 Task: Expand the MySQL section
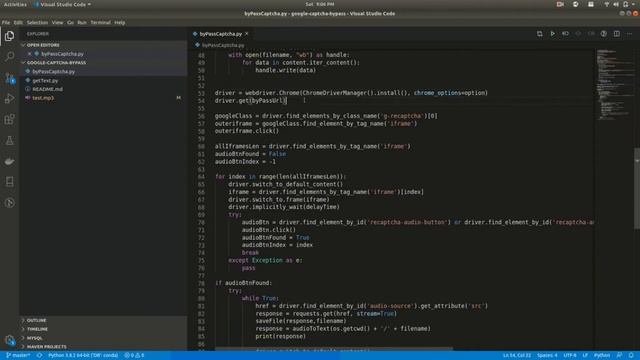point(103,338)
